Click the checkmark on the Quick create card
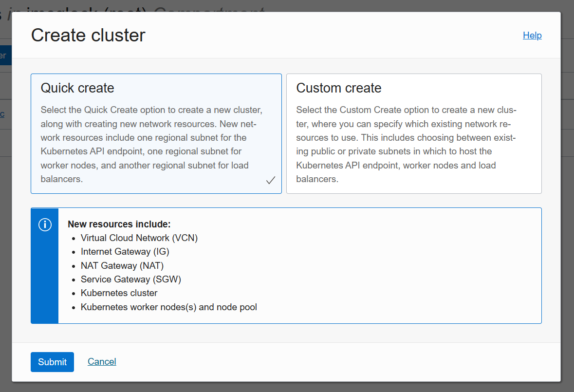The height and width of the screenshot is (392, 574). tap(271, 180)
